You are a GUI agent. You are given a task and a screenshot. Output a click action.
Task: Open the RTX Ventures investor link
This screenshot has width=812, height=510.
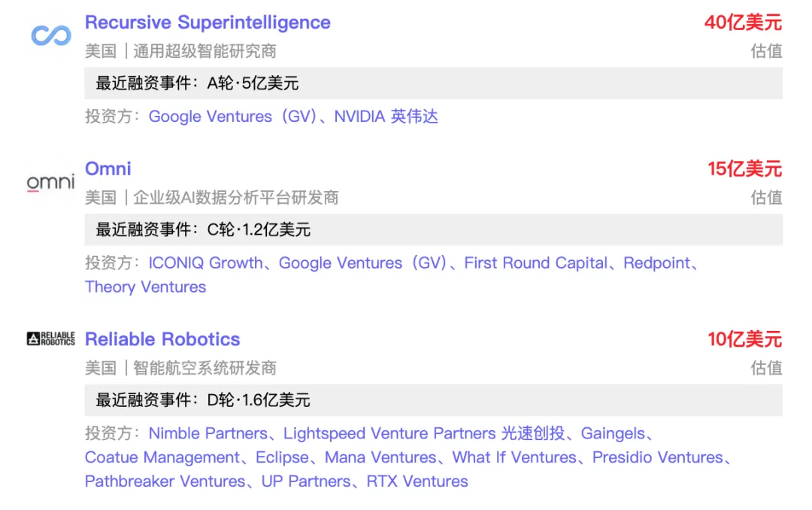tap(417, 481)
